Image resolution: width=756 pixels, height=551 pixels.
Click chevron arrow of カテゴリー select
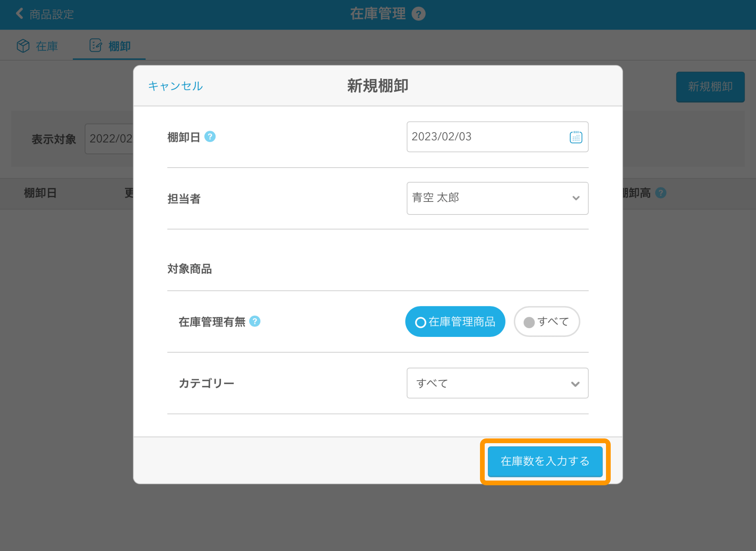click(x=575, y=384)
